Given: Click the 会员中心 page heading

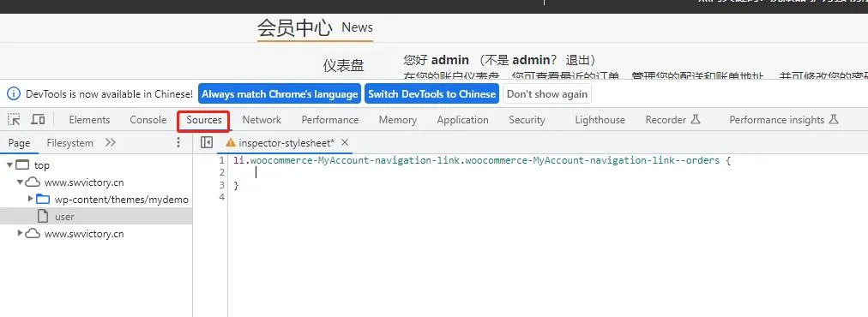Looking at the screenshot, I should pos(295,27).
